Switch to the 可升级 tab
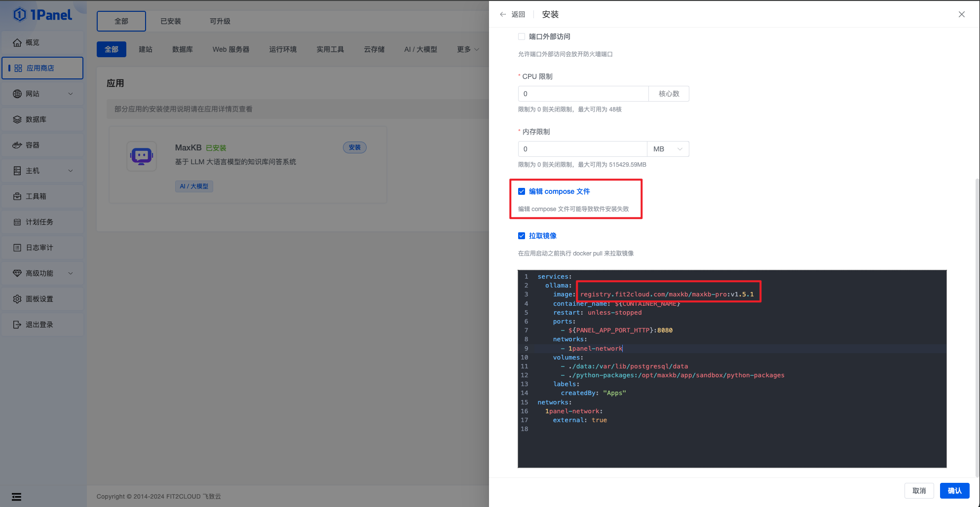The height and width of the screenshot is (507, 980). click(x=220, y=21)
